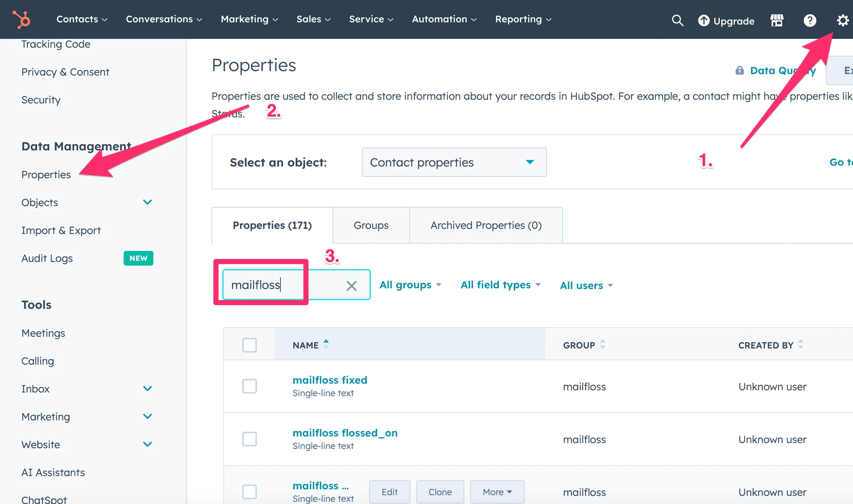Open the All groups filter
Screen dimensions: 853x504
point(410,285)
